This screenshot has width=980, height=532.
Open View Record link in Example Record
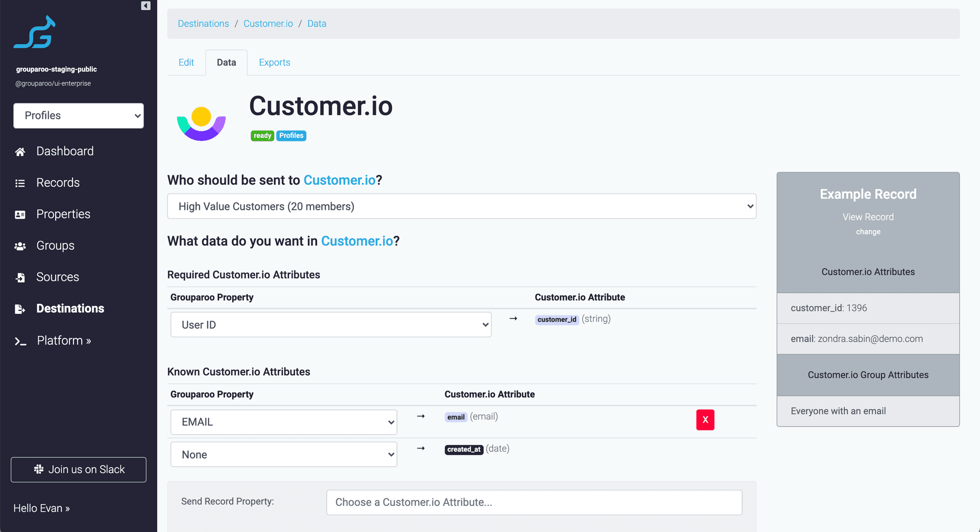pos(868,217)
